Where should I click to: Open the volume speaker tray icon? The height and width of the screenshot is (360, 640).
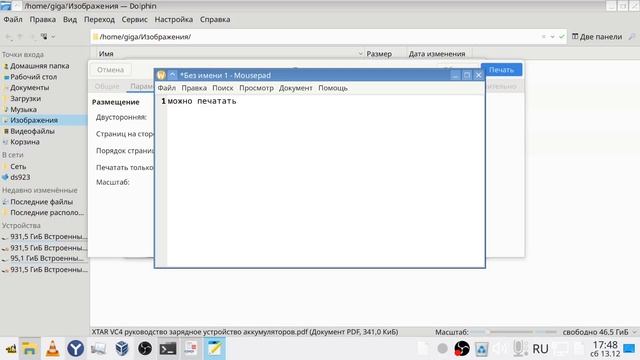click(499, 349)
